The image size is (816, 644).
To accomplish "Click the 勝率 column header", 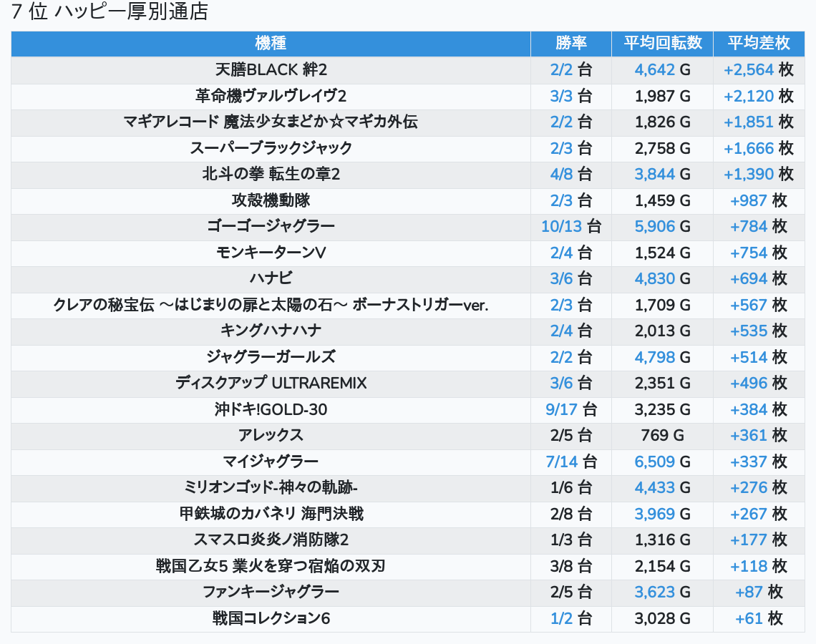I will click(x=571, y=43).
